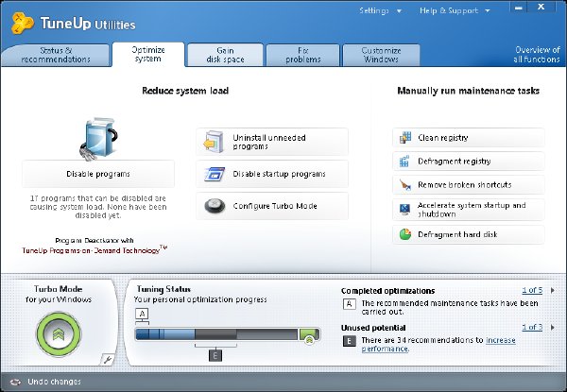This screenshot has height=392, width=567.
Task: Run Defragment hard disk task
Action: click(x=469, y=234)
